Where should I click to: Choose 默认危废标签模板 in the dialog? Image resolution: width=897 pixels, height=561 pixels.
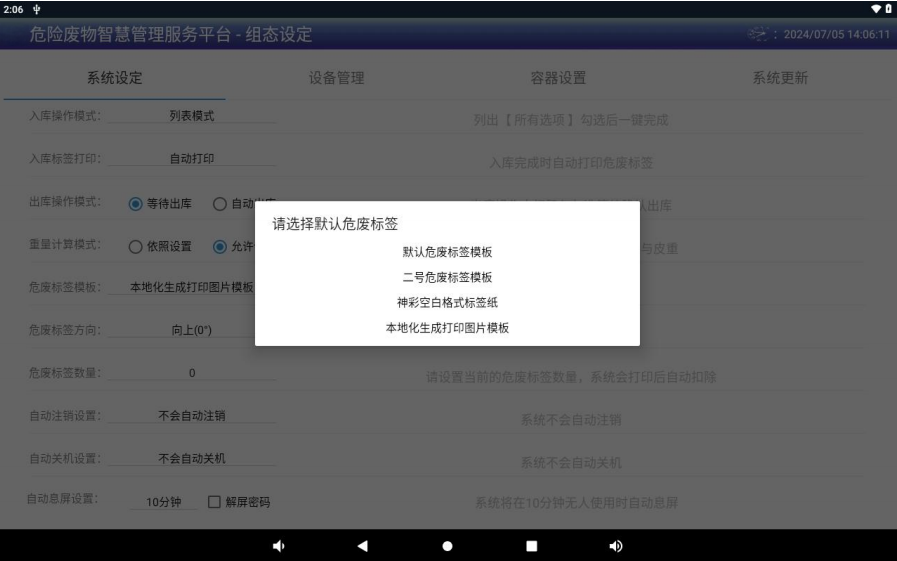point(447,252)
